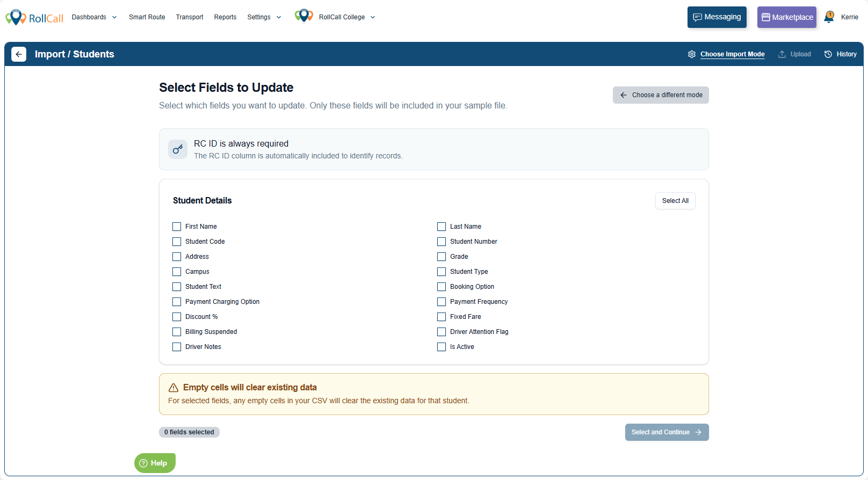Click the RollCall logo
Image resolution: width=868 pixels, height=480 pixels.
34,17
